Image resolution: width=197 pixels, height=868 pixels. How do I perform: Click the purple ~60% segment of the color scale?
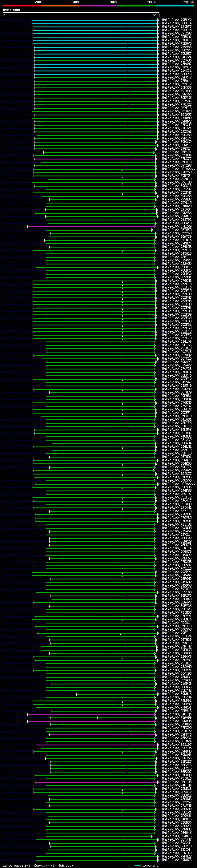pos(98,6)
